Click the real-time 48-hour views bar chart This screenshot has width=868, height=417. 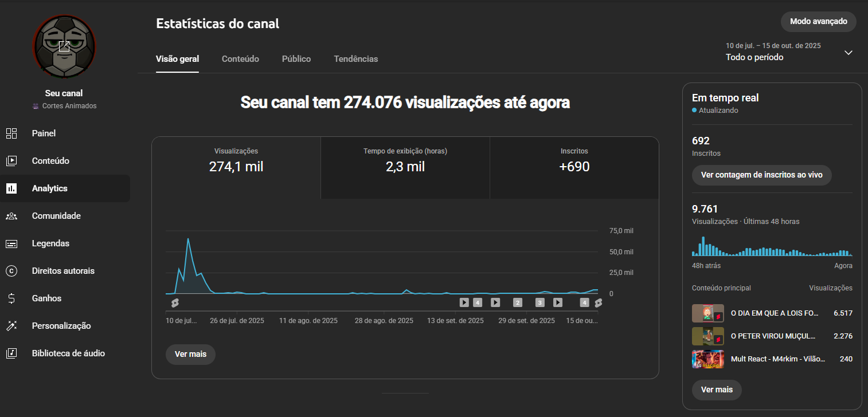pos(772,246)
